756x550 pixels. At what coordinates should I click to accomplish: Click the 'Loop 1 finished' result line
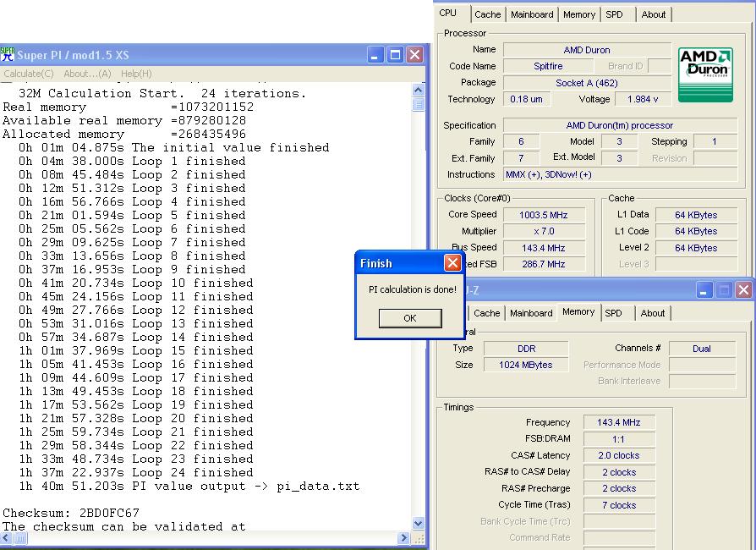coord(132,161)
